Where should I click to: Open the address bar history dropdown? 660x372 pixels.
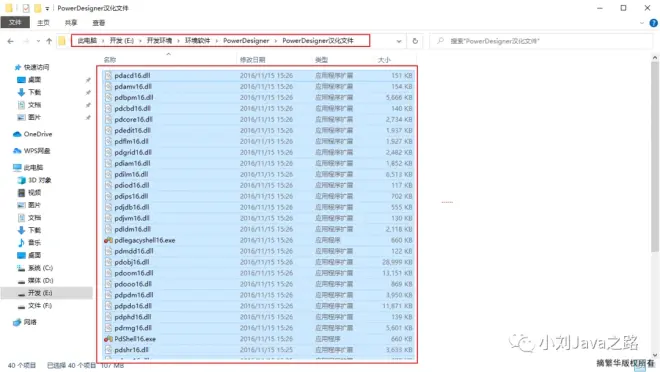click(399, 41)
